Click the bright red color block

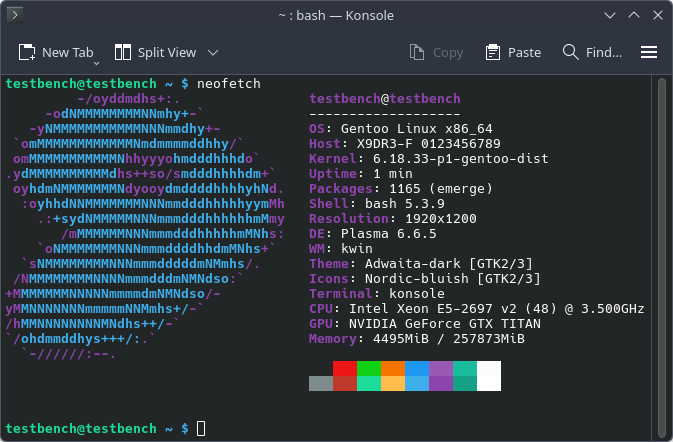point(345,368)
